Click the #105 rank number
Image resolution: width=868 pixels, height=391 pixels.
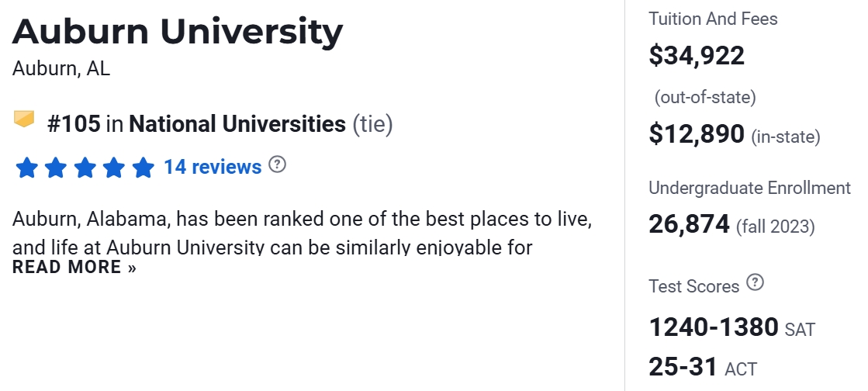[x=74, y=124]
